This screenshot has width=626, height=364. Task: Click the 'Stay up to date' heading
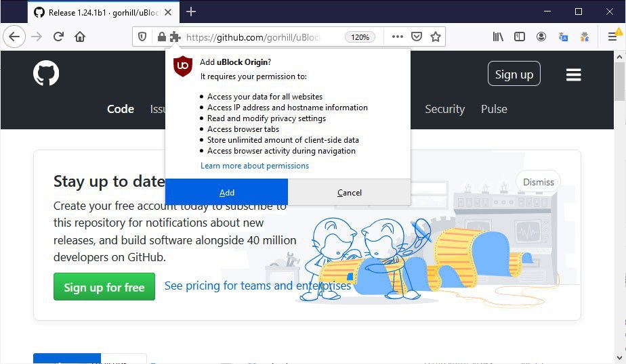point(109,181)
